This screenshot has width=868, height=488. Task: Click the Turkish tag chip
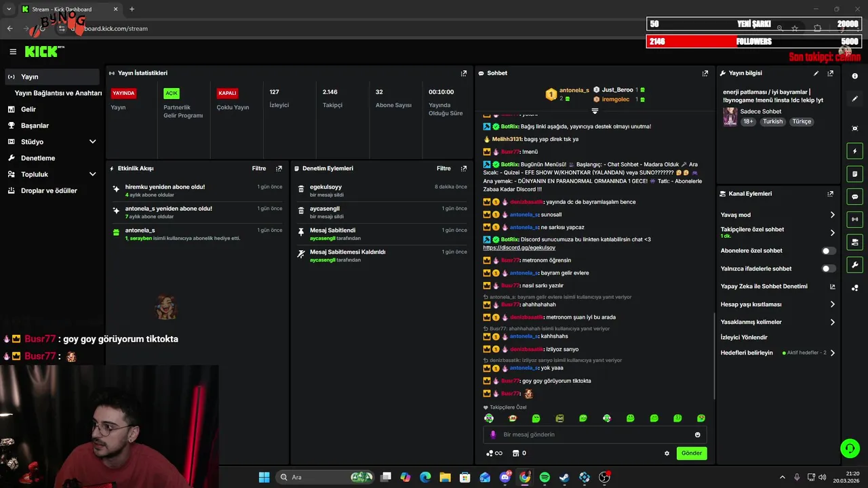(772, 121)
